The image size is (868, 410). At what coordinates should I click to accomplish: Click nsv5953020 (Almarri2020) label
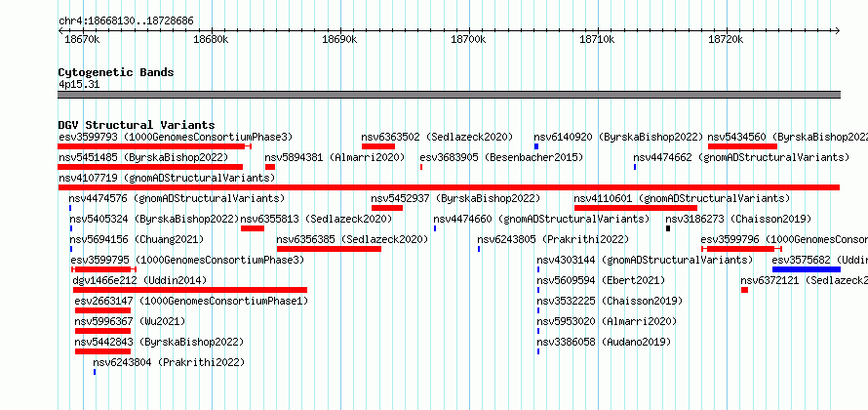pyautogui.click(x=607, y=321)
